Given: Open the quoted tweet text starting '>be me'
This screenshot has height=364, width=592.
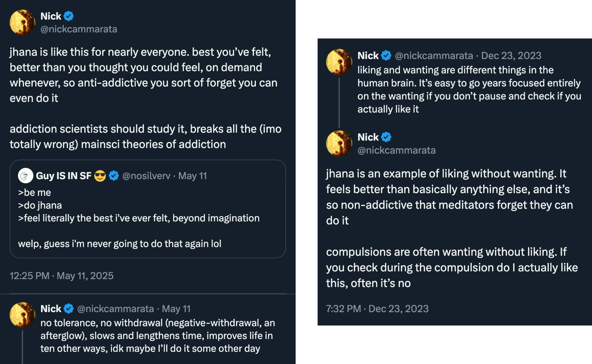Looking at the screenshot, I should 138,218.
